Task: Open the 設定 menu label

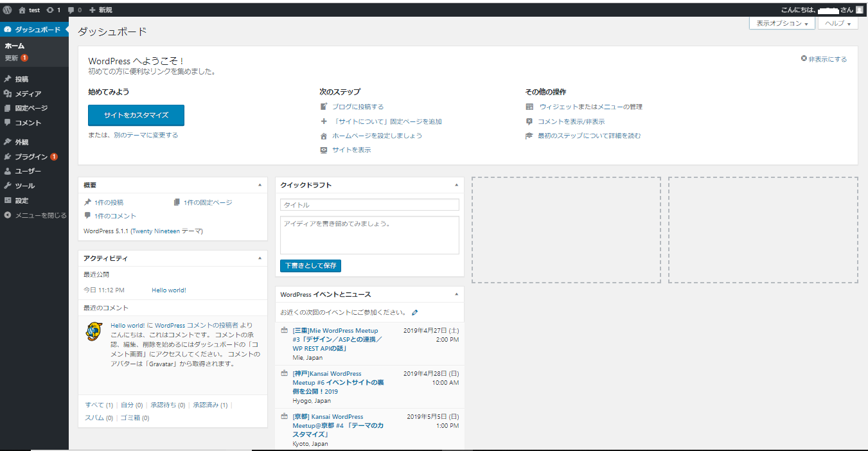Action: click(22, 200)
